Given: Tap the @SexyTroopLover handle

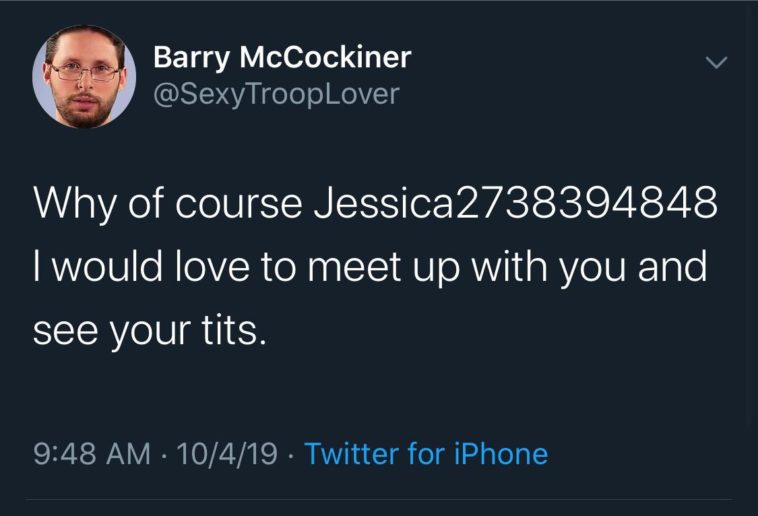Looking at the screenshot, I should pos(275,94).
